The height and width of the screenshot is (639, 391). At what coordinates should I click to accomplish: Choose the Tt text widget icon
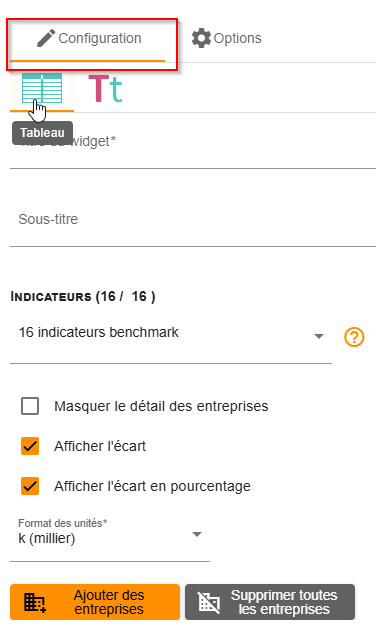point(105,88)
